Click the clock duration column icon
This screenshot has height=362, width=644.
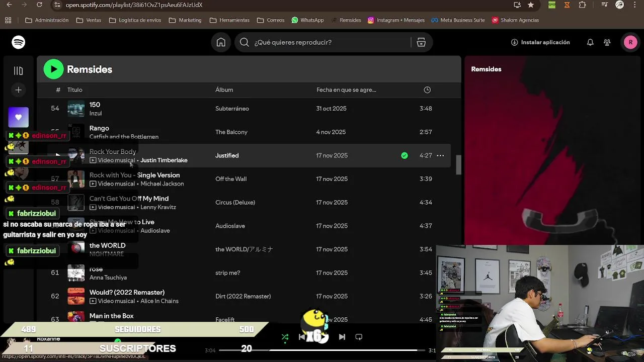point(427,90)
